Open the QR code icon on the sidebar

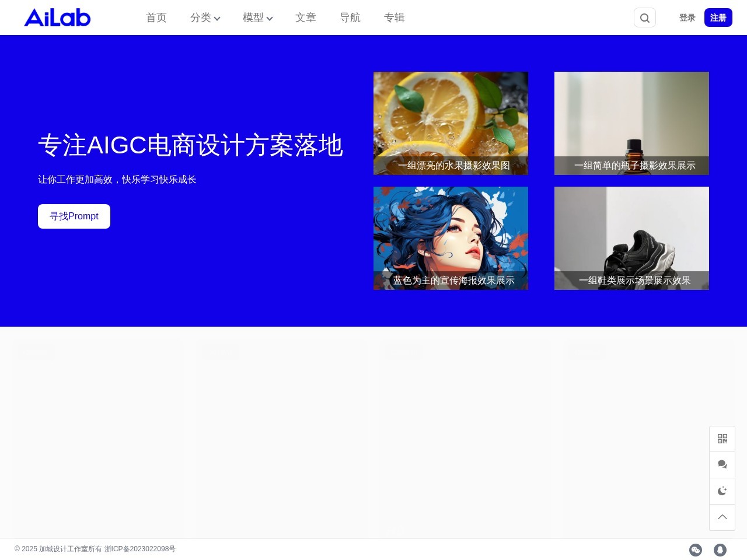[722, 438]
